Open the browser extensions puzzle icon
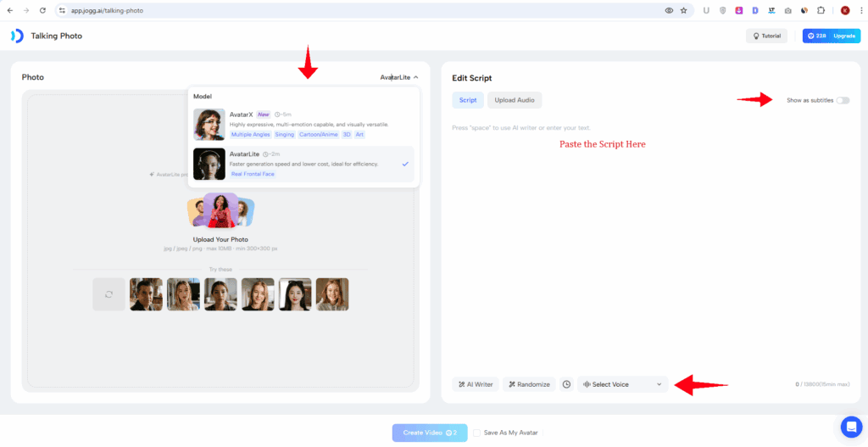 point(821,10)
